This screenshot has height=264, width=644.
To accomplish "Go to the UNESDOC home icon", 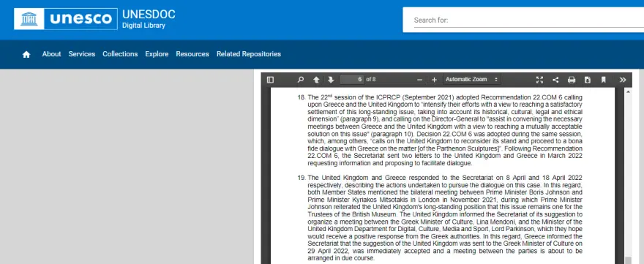I will [x=26, y=54].
